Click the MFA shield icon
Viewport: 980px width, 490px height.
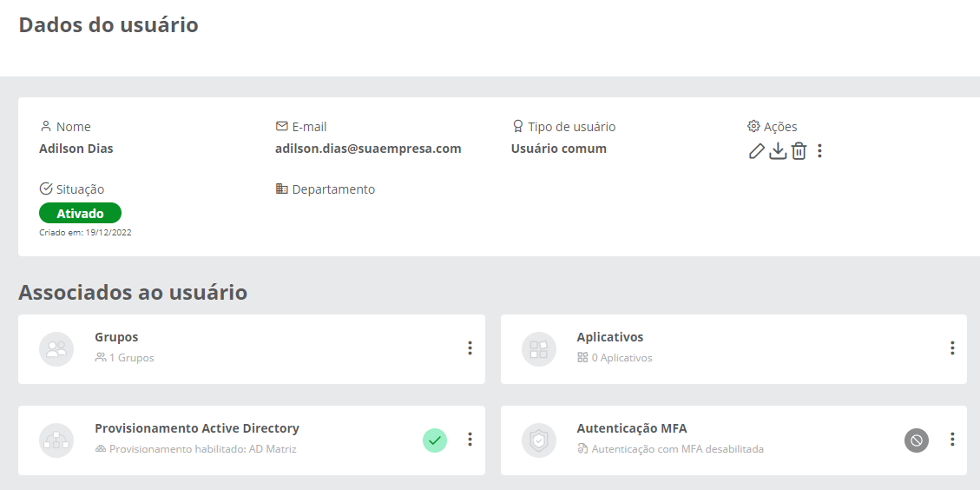point(539,440)
